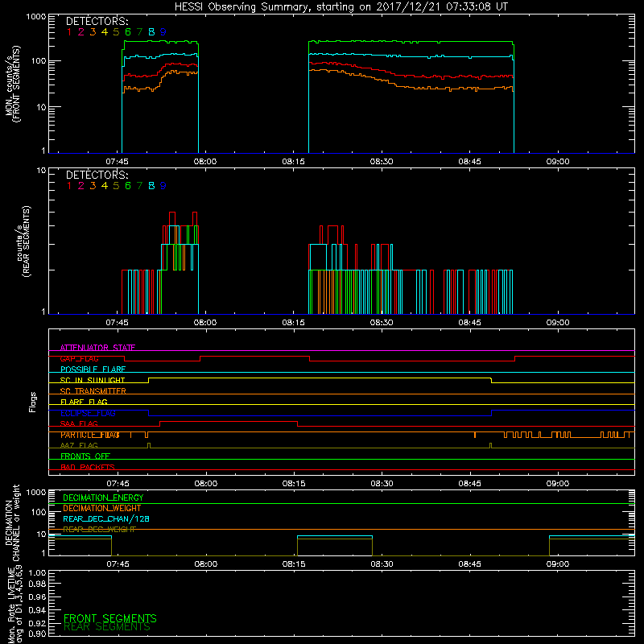Click 08:15 tick under rear segments plot
The image size is (644, 644).
click(293, 323)
